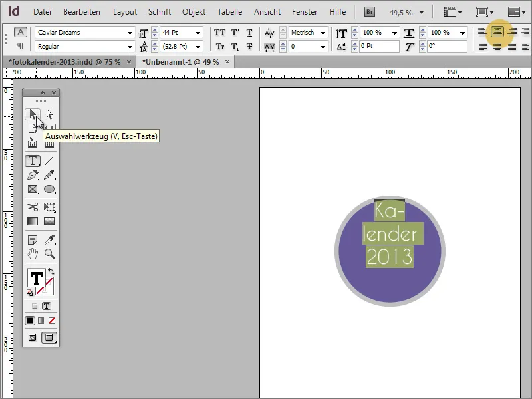The height and width of the screenshot is (399, 532).
Task: Open the Ansicht menu
Action: 267,12
